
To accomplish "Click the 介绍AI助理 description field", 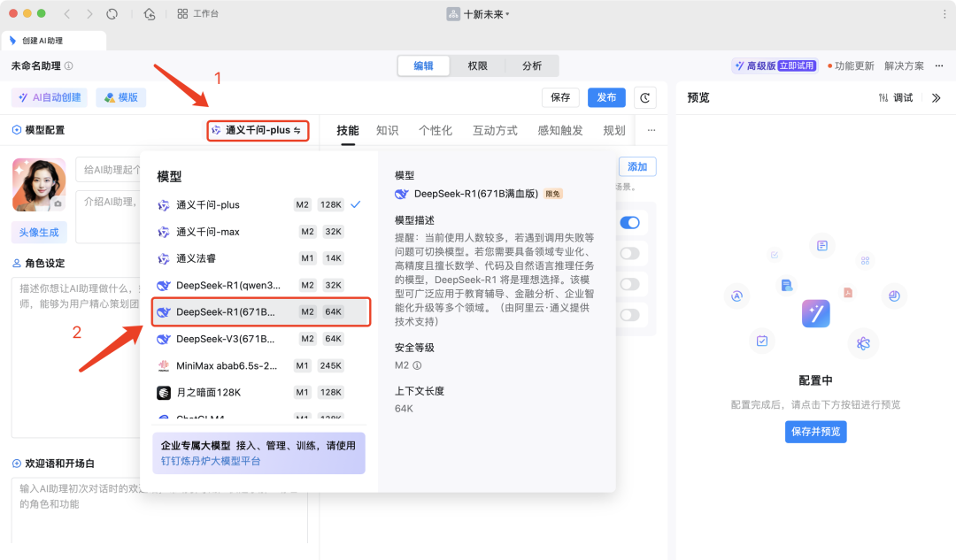I will [109, 217].
